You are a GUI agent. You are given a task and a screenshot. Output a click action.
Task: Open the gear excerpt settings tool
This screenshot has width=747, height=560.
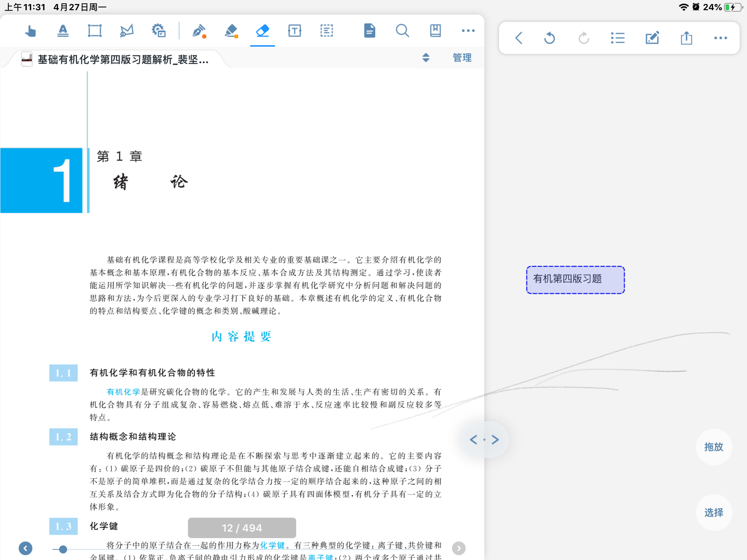[x=159, y=31]
